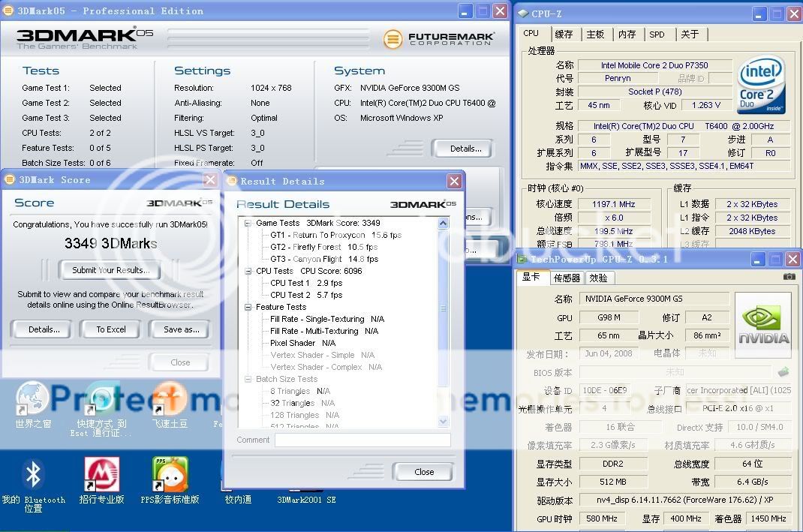Click the Save as... button
Viewport: 803px width, 532px height.
click(x=182, y=329)
